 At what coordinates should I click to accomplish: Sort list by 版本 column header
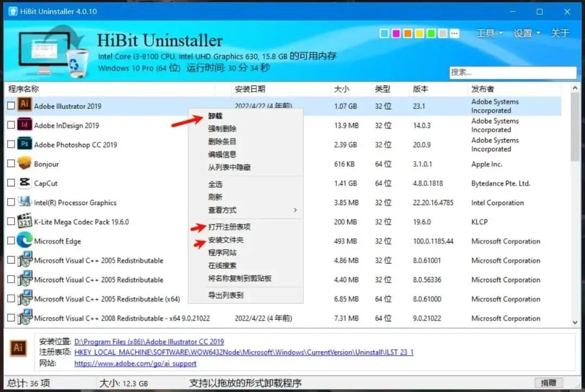pyautogui.click(x=420, y=89)
